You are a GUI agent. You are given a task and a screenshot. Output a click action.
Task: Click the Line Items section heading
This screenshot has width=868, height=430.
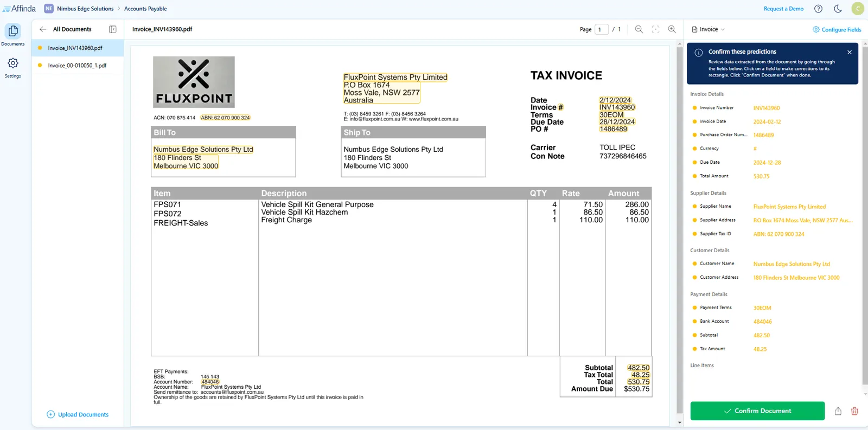coord(702,365)
